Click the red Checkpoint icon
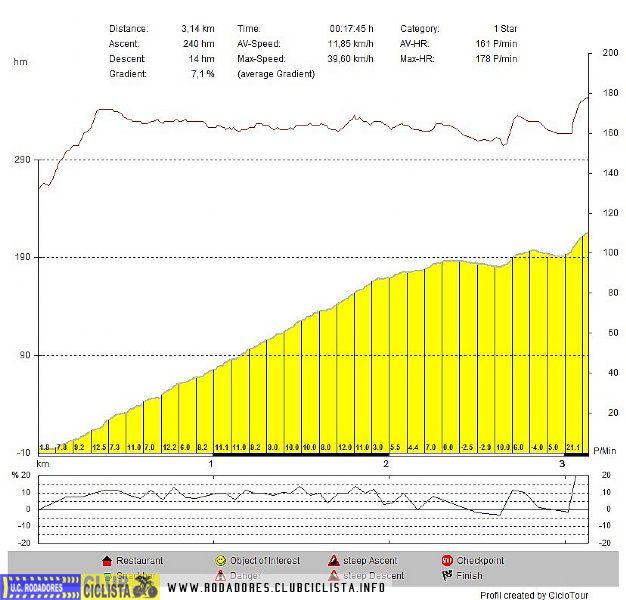 coord(447,561)
